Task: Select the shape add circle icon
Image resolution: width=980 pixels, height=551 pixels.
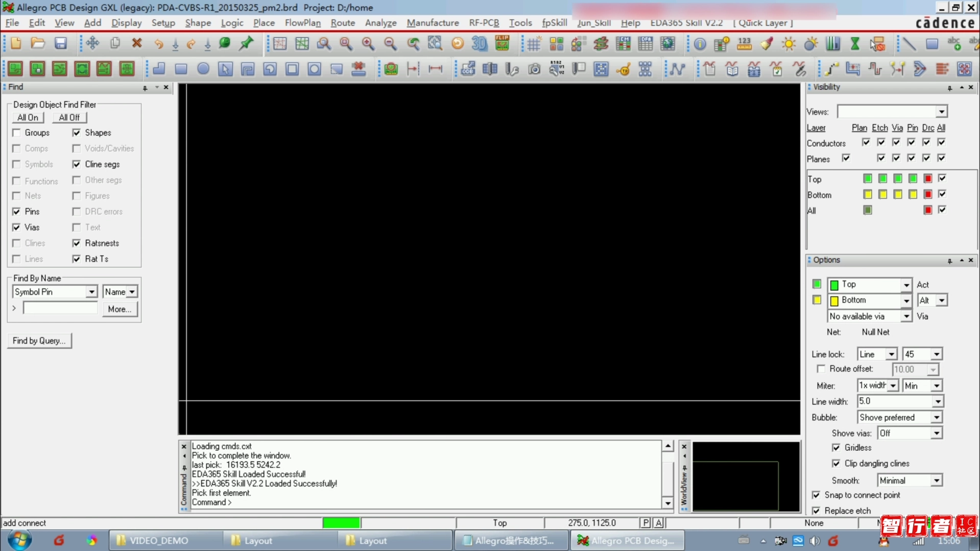Action: click(203, 68)
